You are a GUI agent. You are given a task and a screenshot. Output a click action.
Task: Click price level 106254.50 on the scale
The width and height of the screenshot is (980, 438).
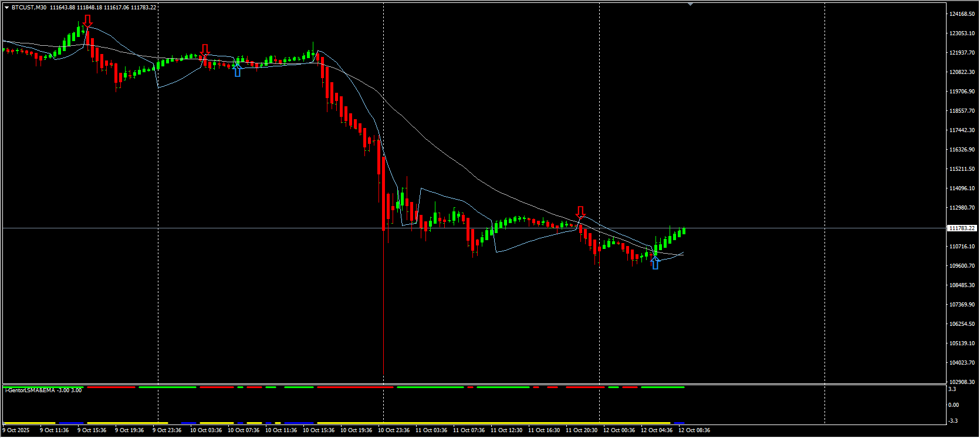[962, 324]
